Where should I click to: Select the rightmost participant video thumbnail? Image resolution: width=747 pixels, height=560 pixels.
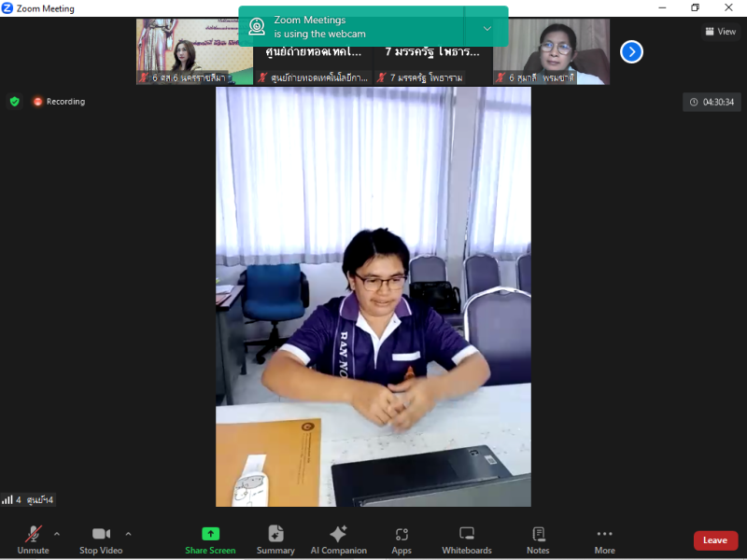pyautogui.click(x=551, y=51)
